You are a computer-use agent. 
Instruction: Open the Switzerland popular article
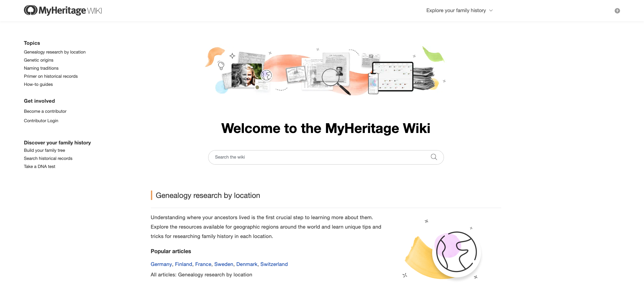pyautogui.click(x=274, y=264)
